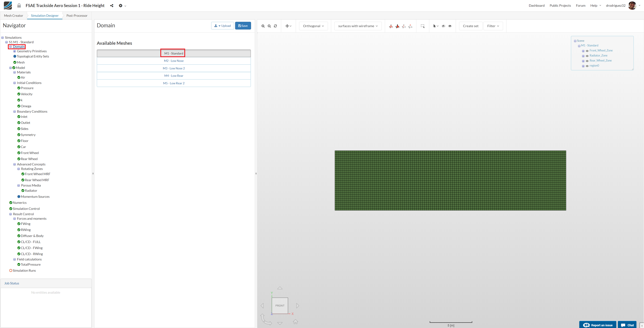Toggle visibility eye of Front_Wheel_Zone

(x=587, y=51)
